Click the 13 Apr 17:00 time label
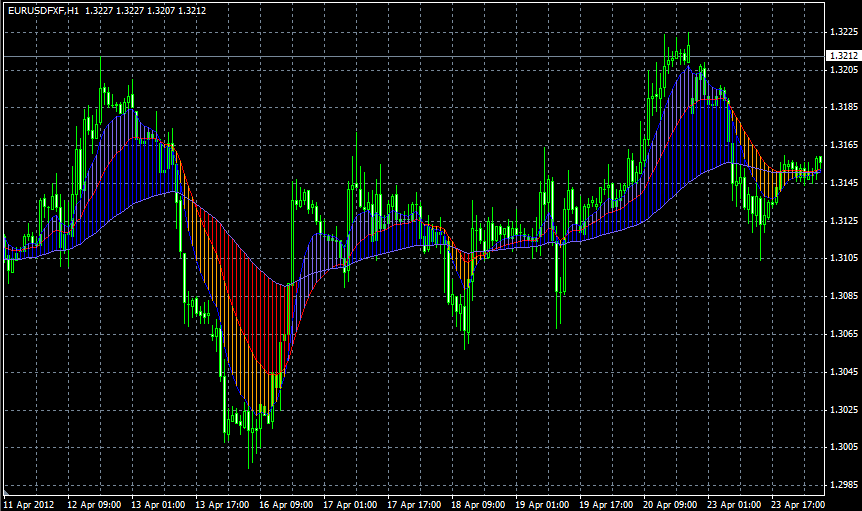This screenshot has width=862, height=511. pyautogui.click(x=222, y=504)
